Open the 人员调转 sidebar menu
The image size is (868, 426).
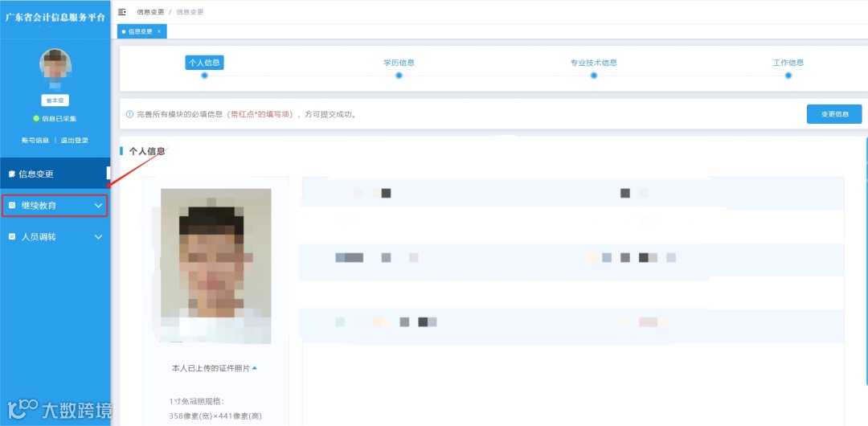[55, 237]
